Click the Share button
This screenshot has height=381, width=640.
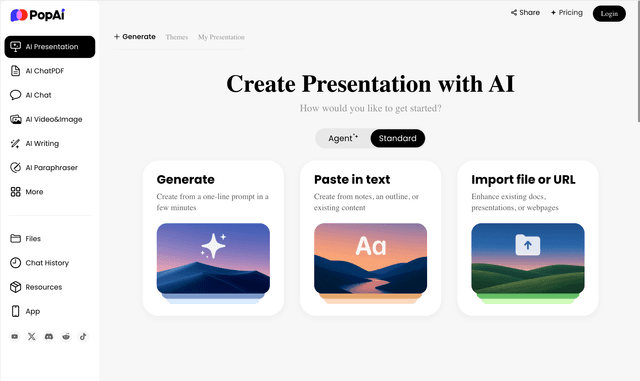click(x=525, y=13)
